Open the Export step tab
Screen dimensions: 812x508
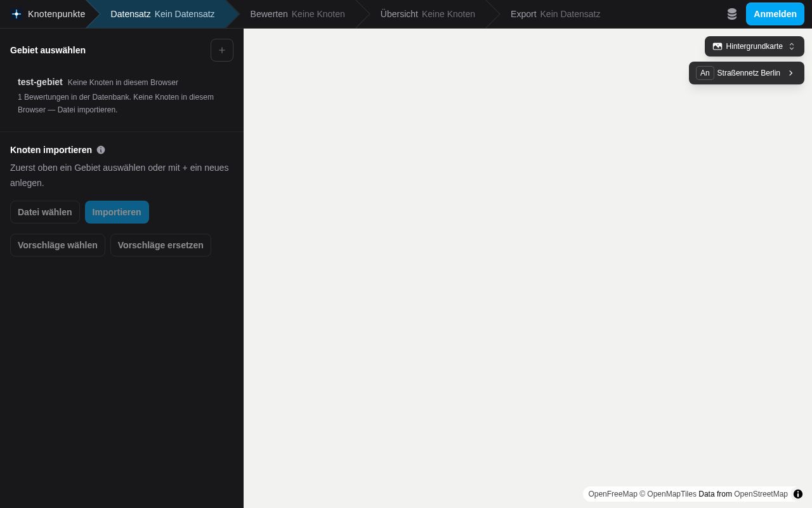(555, 14)
